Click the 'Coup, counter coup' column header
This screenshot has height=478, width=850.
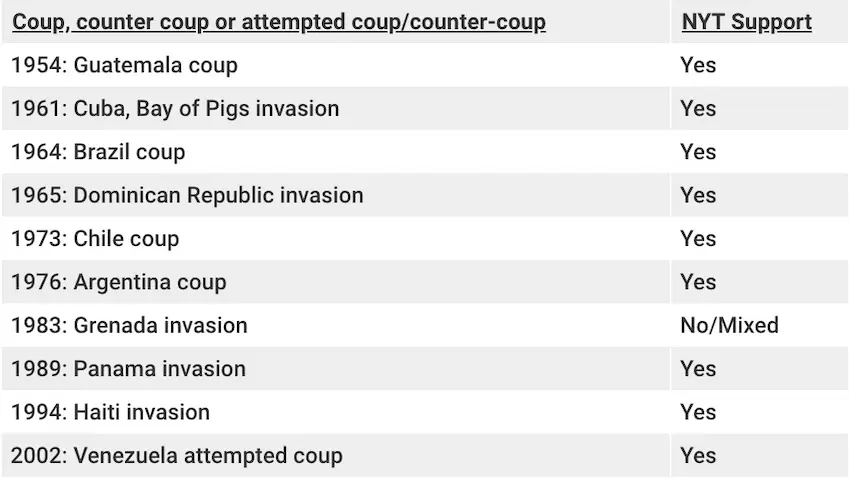point(279,22)
